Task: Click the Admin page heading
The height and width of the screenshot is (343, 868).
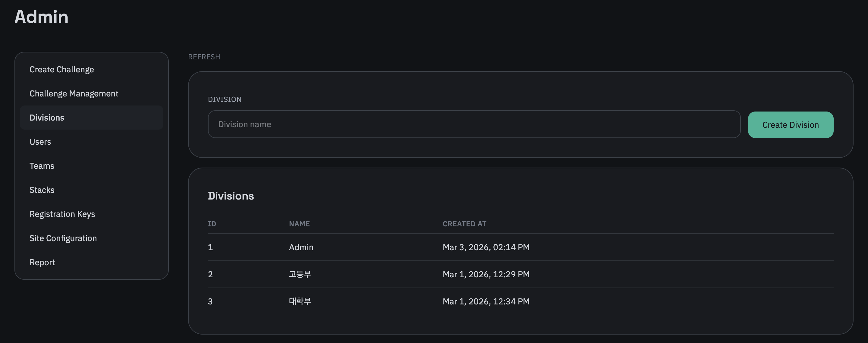Action: (42, 17)
